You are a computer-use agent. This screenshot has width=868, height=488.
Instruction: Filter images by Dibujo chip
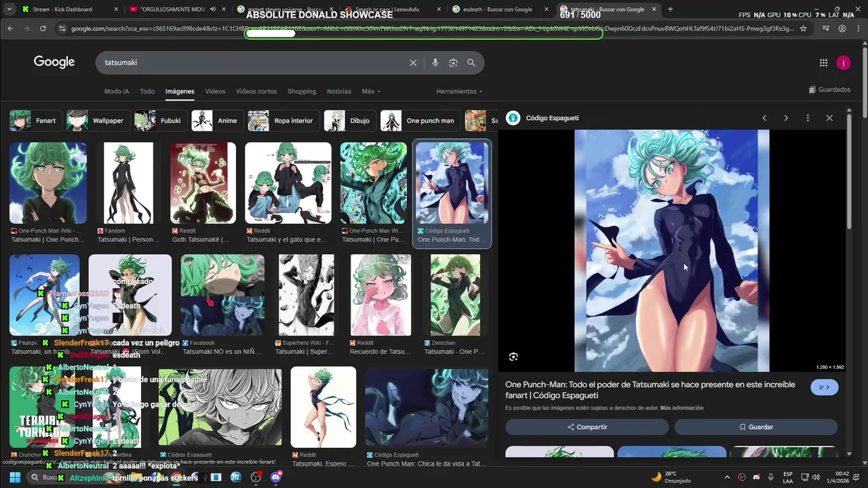(x=350, y=121)
